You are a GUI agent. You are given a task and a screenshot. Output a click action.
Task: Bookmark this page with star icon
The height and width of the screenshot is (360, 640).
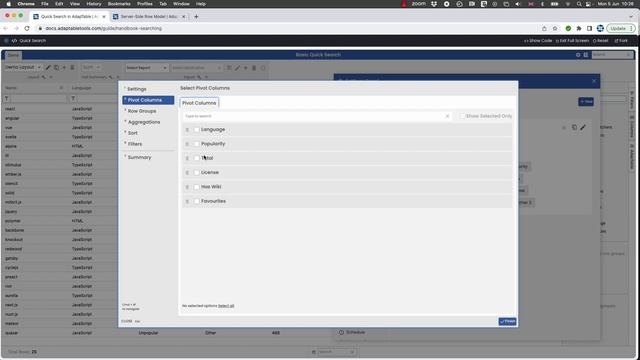click(x=555, y=29)
